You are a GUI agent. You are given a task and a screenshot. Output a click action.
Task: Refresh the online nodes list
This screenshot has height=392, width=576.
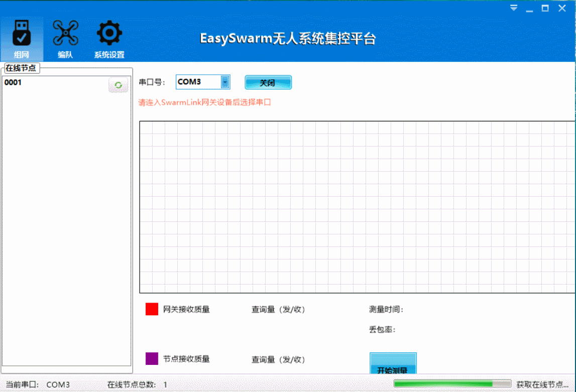click(x=118, y=85)
